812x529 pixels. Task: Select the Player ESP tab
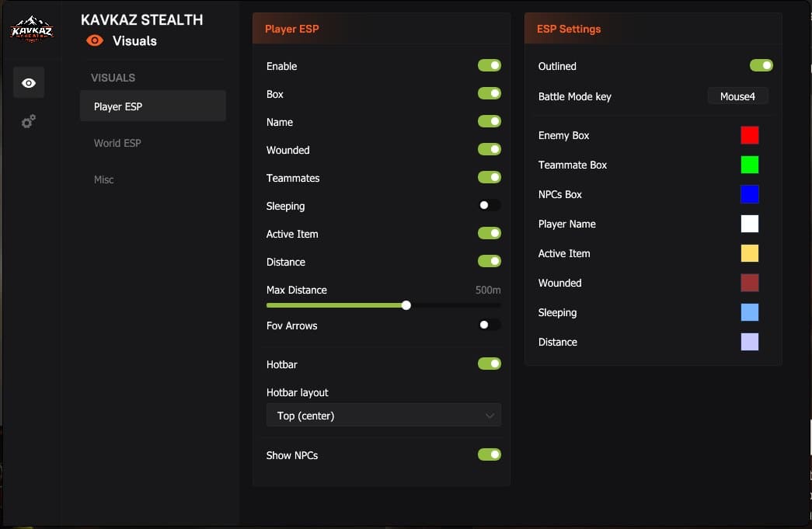pyautogui.click(x=153, y=106)
